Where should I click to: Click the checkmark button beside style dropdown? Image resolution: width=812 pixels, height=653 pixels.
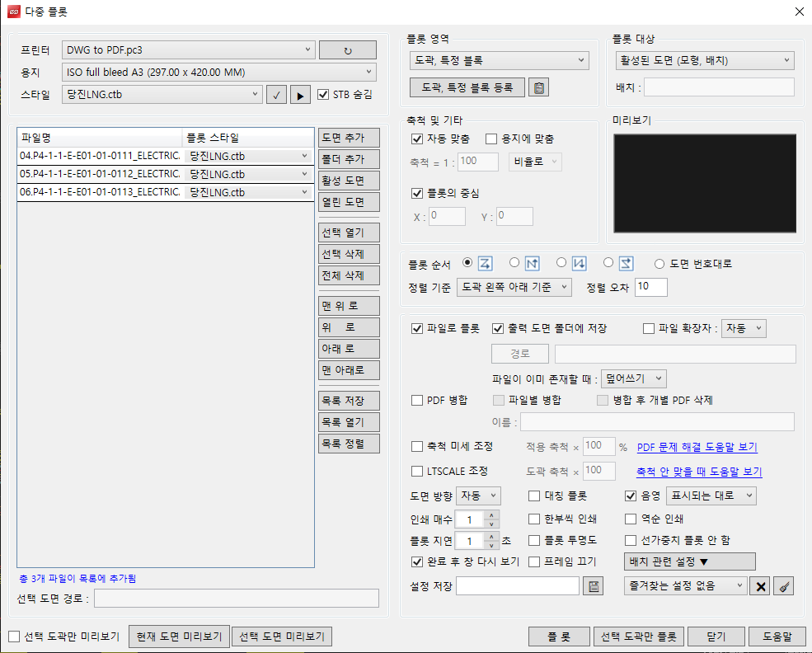pos(276,95)
